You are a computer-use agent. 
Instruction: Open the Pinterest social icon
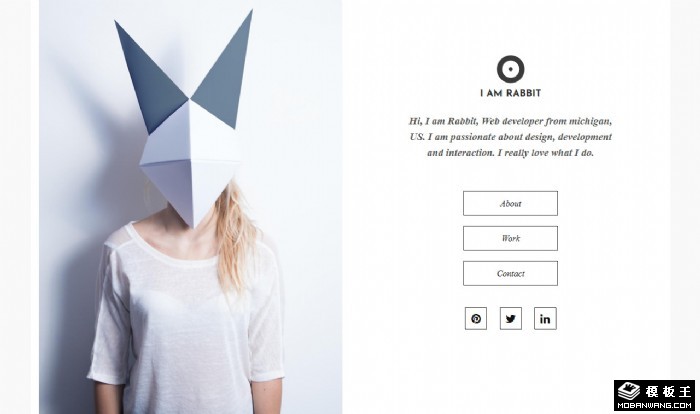click(476, 318)
